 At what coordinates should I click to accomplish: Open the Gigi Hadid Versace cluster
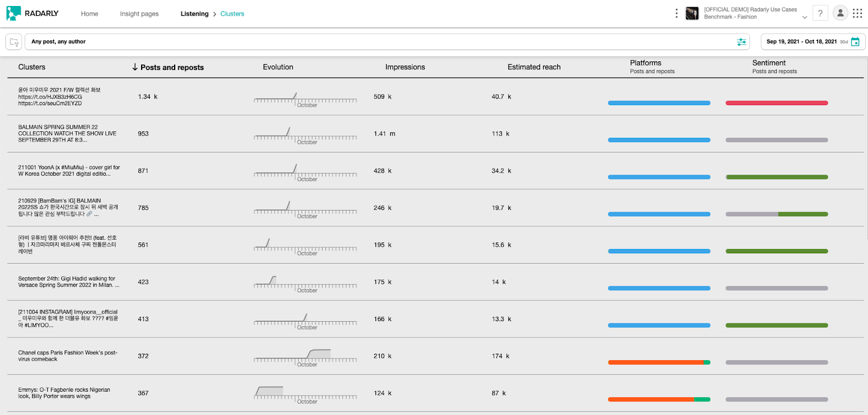coord(69,282)
